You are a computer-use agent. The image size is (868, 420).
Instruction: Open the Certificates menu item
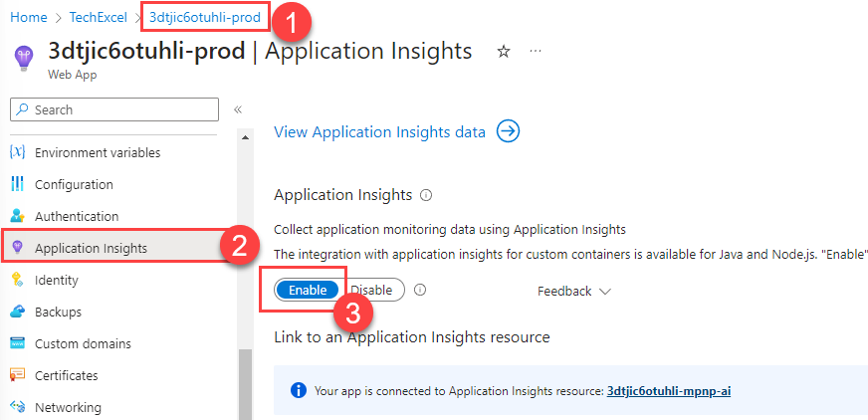point(67,376)
